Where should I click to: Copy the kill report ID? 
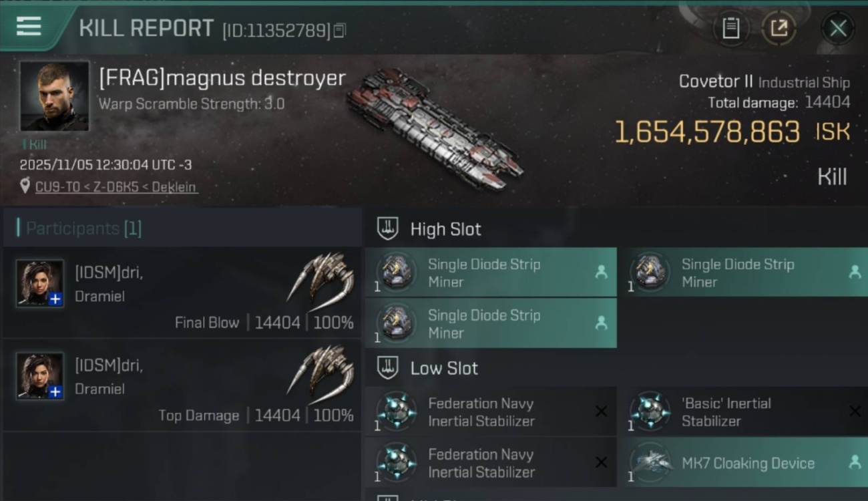[x=340, y=30]
